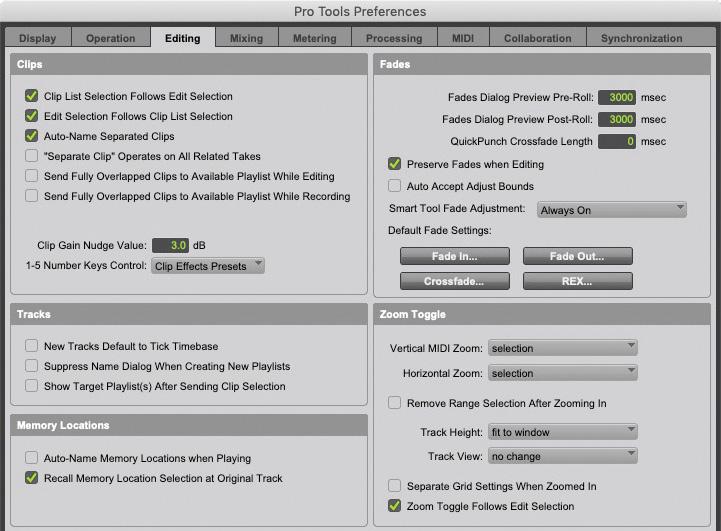The image size is (721, 531).
Task: Click the Fade In... button
Action: (455, 256)
